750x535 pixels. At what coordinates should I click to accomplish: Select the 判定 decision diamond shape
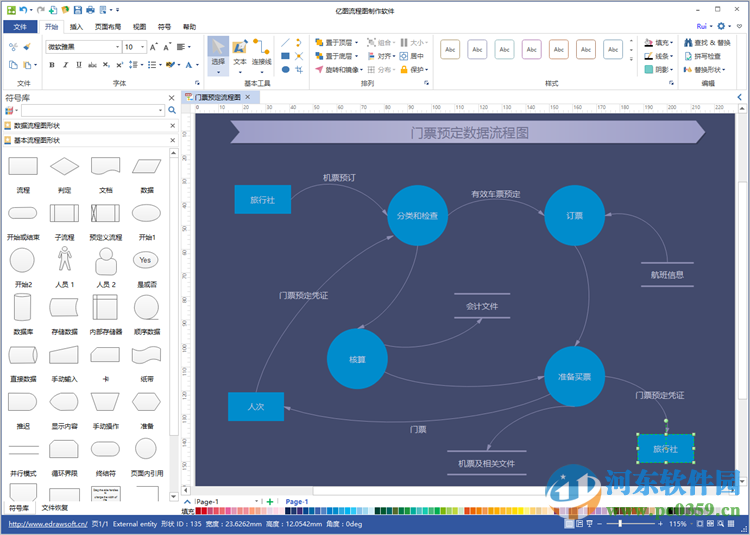coord(65,166)
